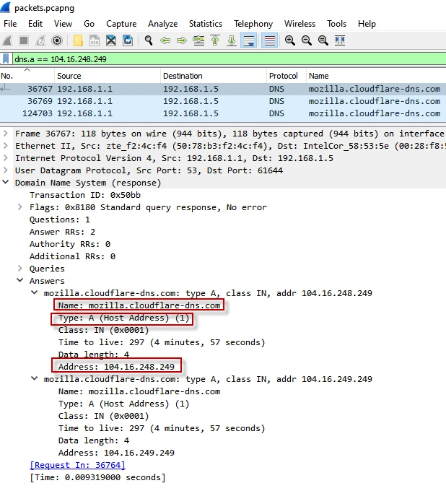Image resolution: width=446 pixels, height=504 pixels.
Task: Toggle packet list colorization
Action: 269,40
